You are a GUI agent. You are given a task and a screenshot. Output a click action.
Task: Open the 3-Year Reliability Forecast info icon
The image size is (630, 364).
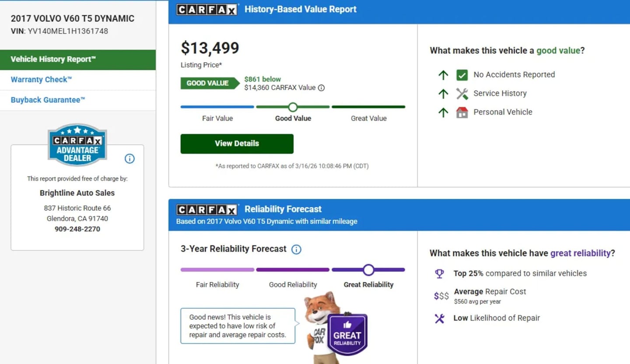(296, 250)
